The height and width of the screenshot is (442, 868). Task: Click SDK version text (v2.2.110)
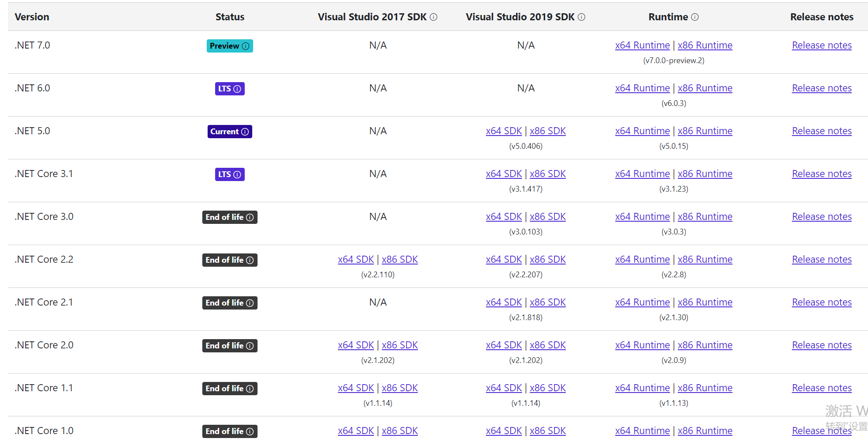coord(378,275)
